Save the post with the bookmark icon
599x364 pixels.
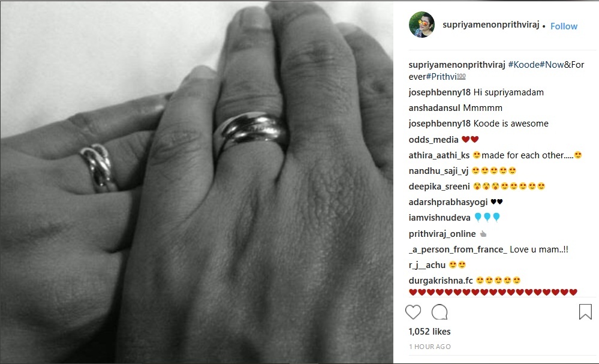pyautogui.click(x=585, y=312)
